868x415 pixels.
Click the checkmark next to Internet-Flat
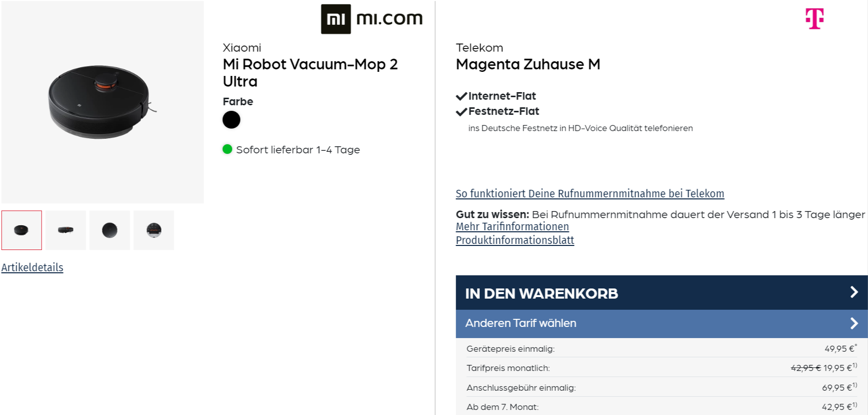[461, 95]
